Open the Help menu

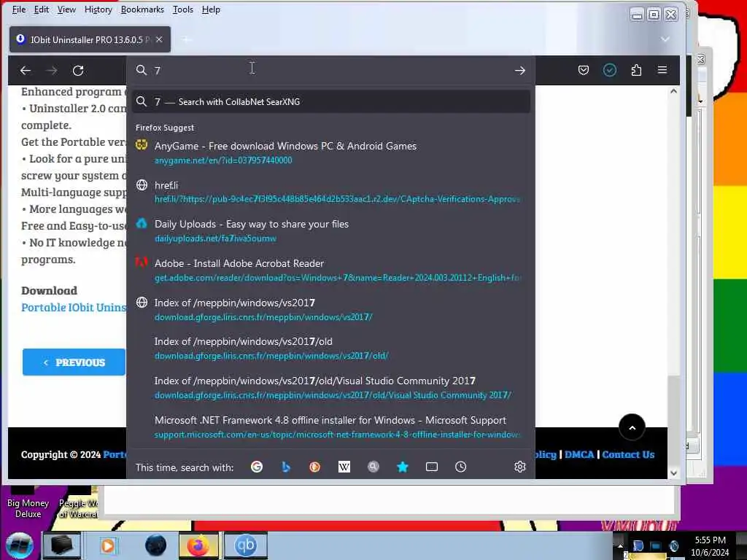[211, 9]
